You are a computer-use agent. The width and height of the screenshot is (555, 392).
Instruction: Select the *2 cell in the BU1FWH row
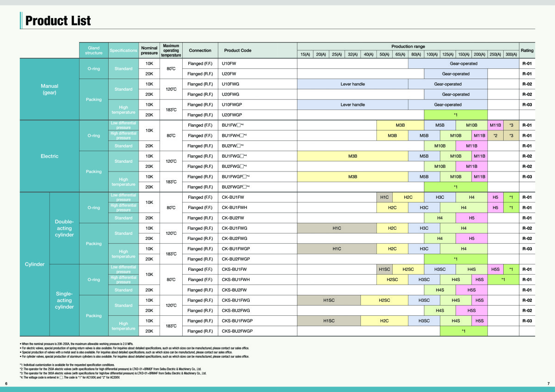tap(495, 135)
